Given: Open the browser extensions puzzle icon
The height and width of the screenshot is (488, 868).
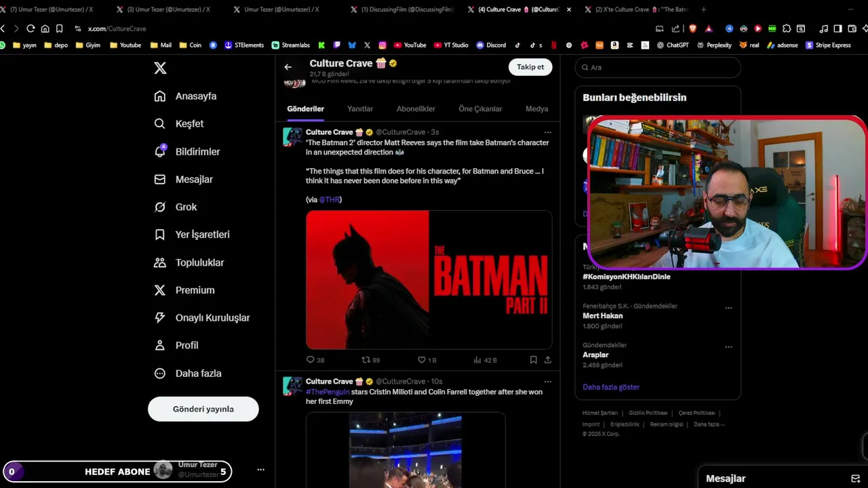Looking at the screenshot, I should (787, 28).
